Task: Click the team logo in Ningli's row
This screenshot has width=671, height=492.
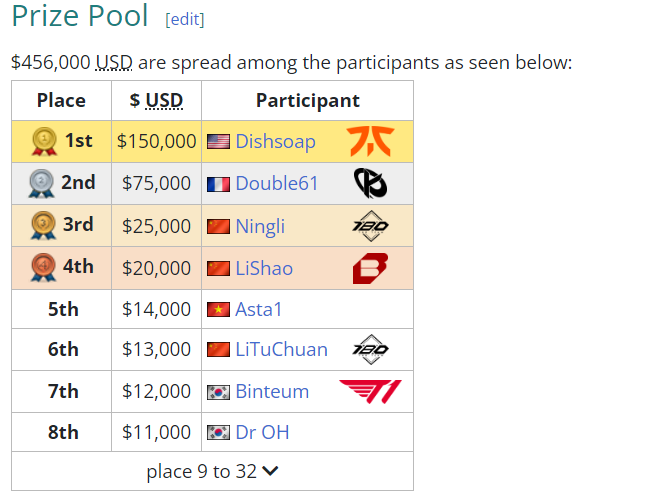Action: [x=370, y=225]
